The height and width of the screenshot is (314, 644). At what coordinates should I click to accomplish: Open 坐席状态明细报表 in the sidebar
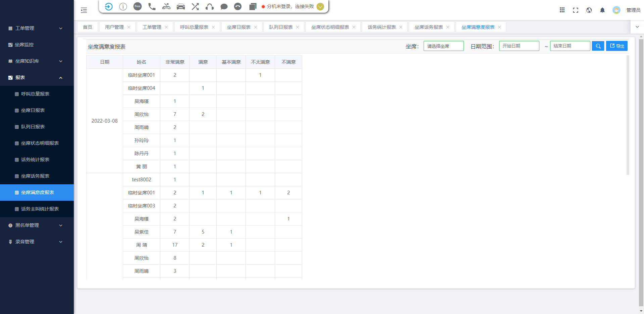pyautogui.click(x=37, y=143)
